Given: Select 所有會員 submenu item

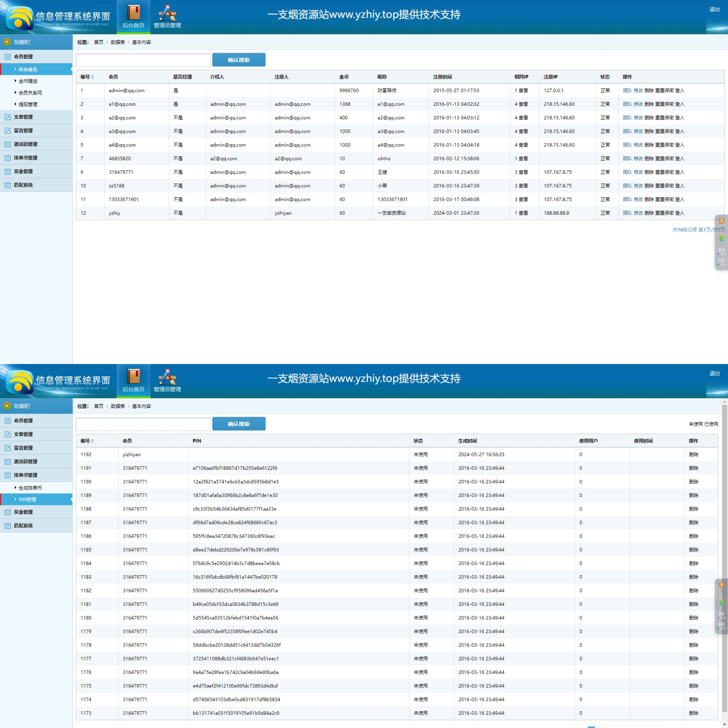Looking at the screenshot, I should [x=36, y=69].
